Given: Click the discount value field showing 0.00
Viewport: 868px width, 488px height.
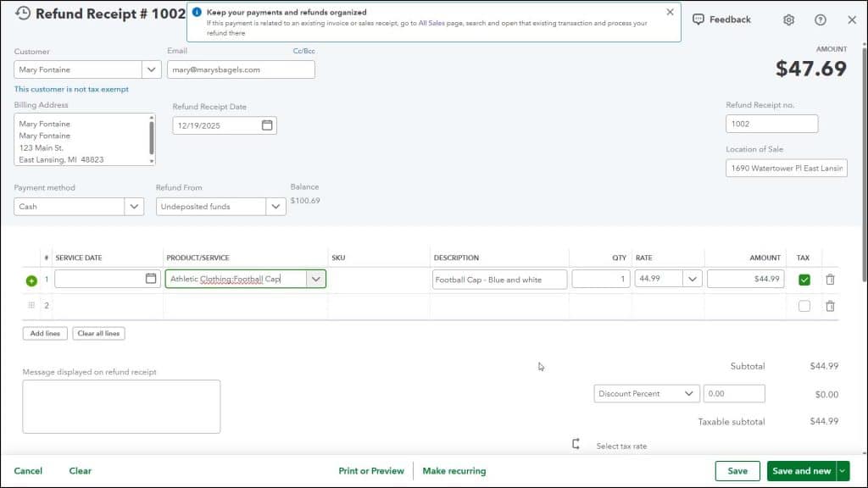Looking at the screenshot, I should click(734, 393).
